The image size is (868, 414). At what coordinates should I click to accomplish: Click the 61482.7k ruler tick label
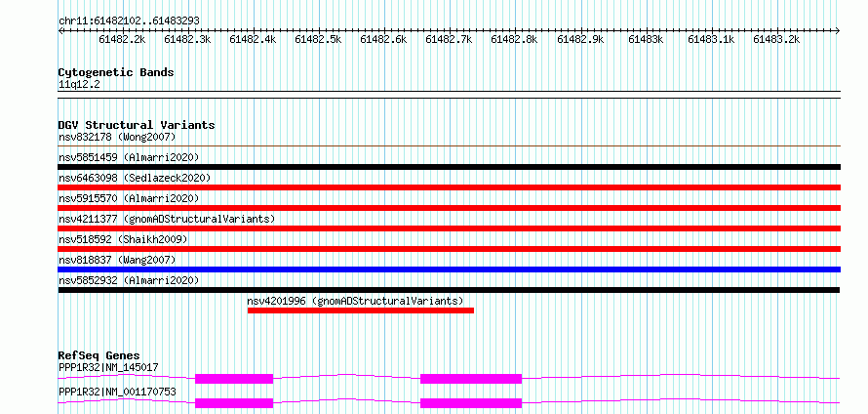[x=449, y=39]
